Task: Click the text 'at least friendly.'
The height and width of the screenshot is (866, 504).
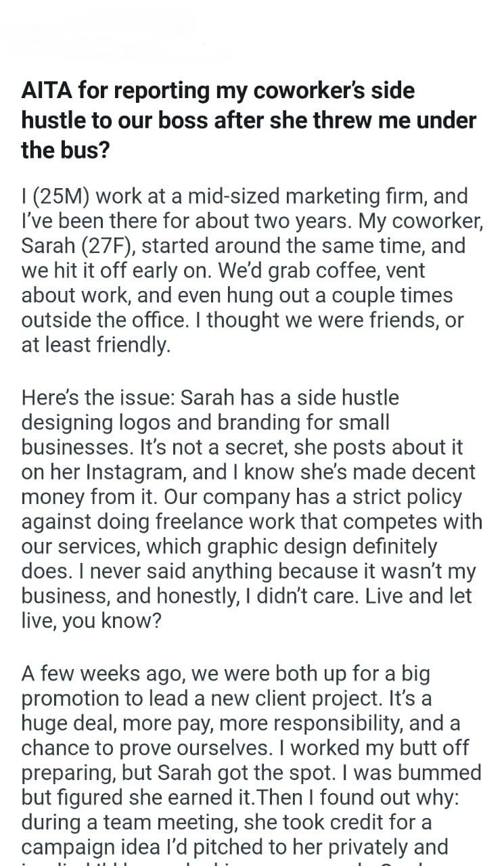Action: [96, 346]
